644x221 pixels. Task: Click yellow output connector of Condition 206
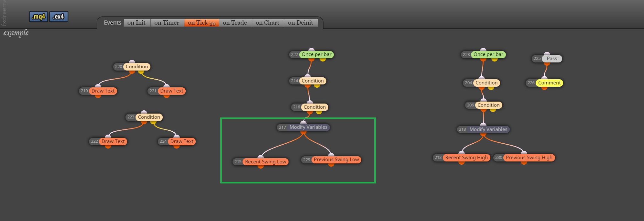pyautogui.click(x=493, y=110)
